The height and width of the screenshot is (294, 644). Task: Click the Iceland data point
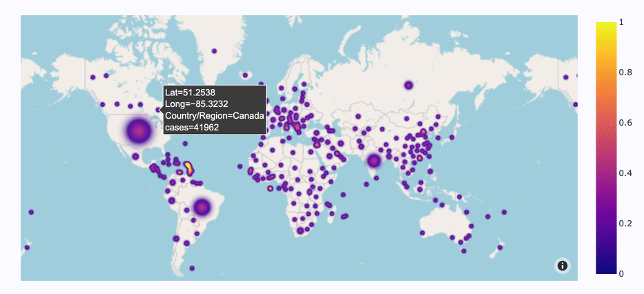[245, 75]
